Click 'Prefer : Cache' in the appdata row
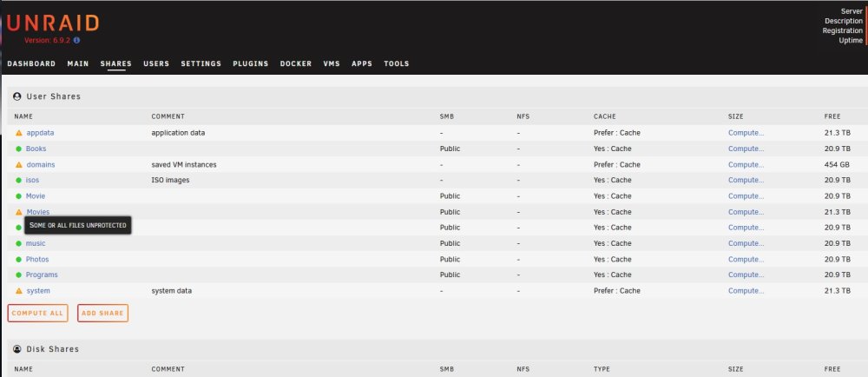The height and width of the screenshot is (377, 868). coord(616,133)
